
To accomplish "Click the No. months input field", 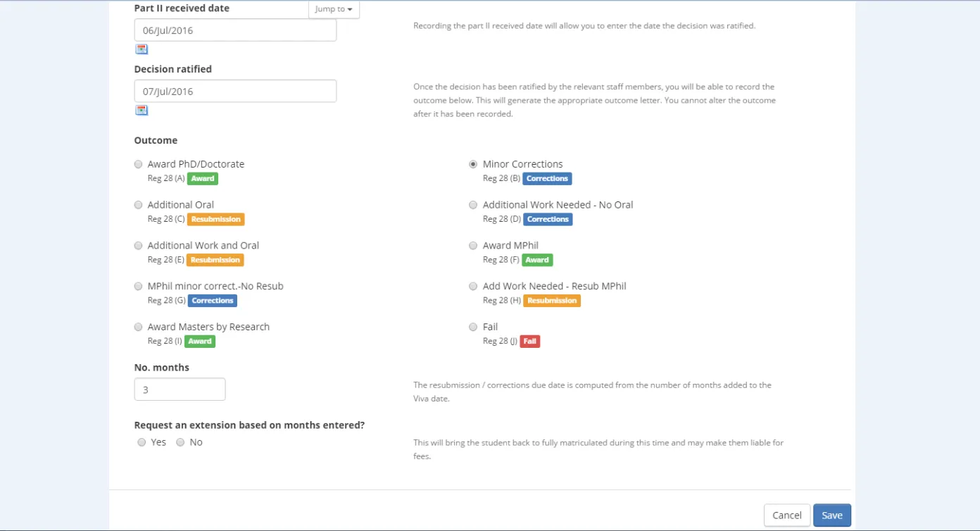I will (x=180, y=389).
